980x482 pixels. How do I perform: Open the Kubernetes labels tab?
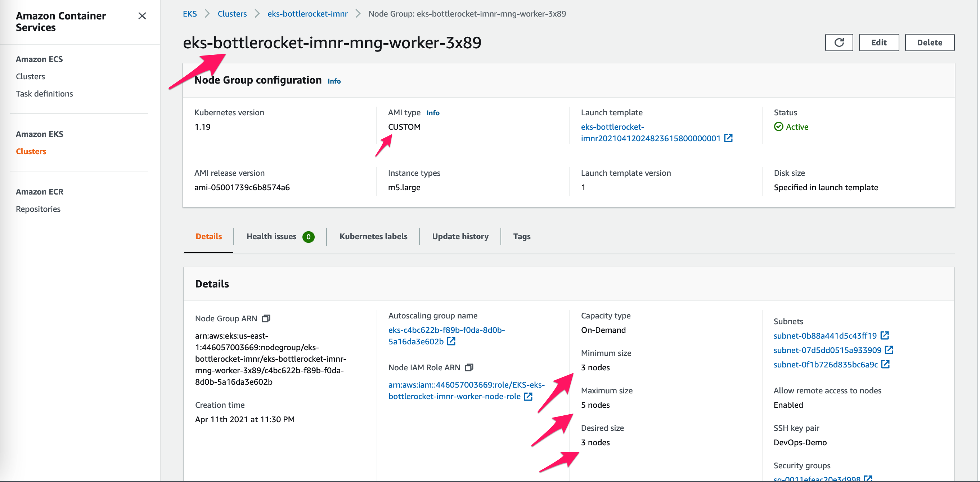coord(373,236)
